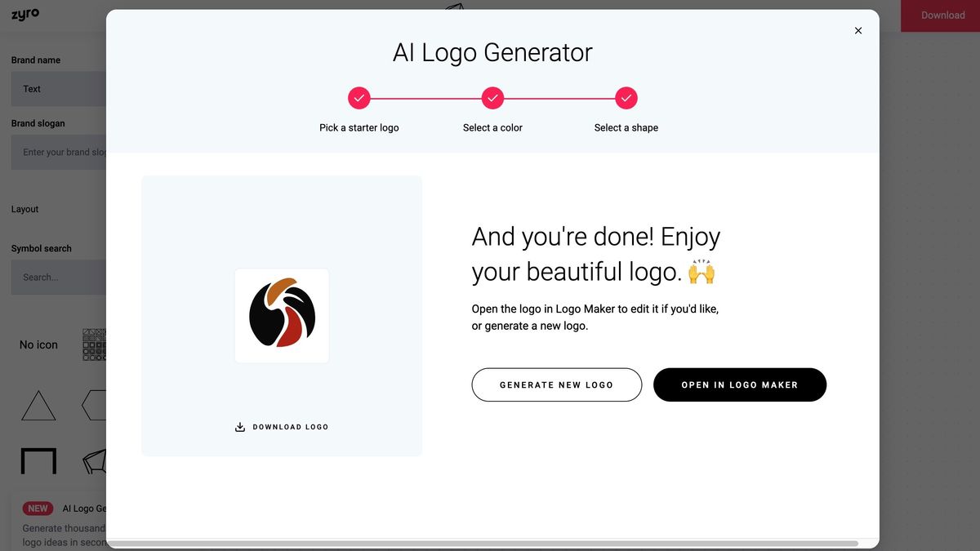The image size is (980, 551).
Task: Click the download arrow icon beside Download Logo
Action: tap(239, 426)
